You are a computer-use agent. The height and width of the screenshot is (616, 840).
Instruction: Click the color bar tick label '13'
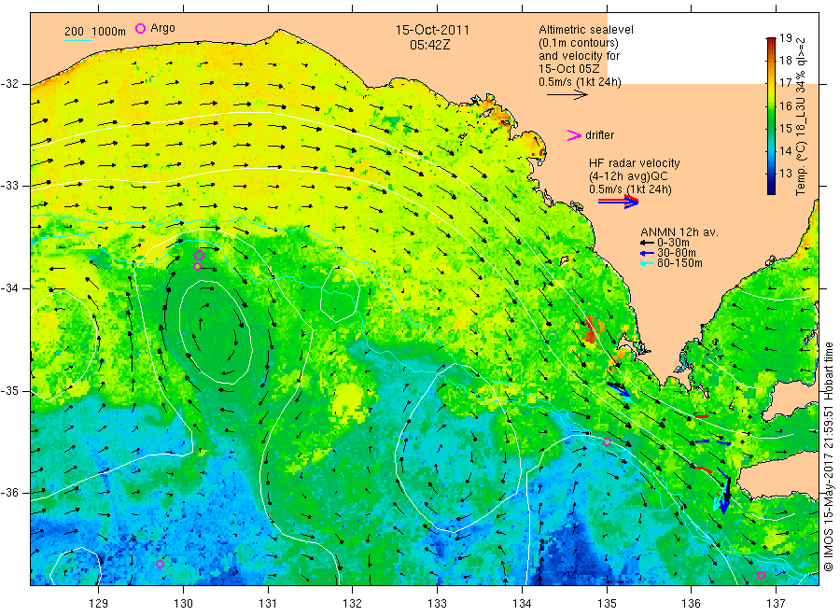(x=785, y=174)
